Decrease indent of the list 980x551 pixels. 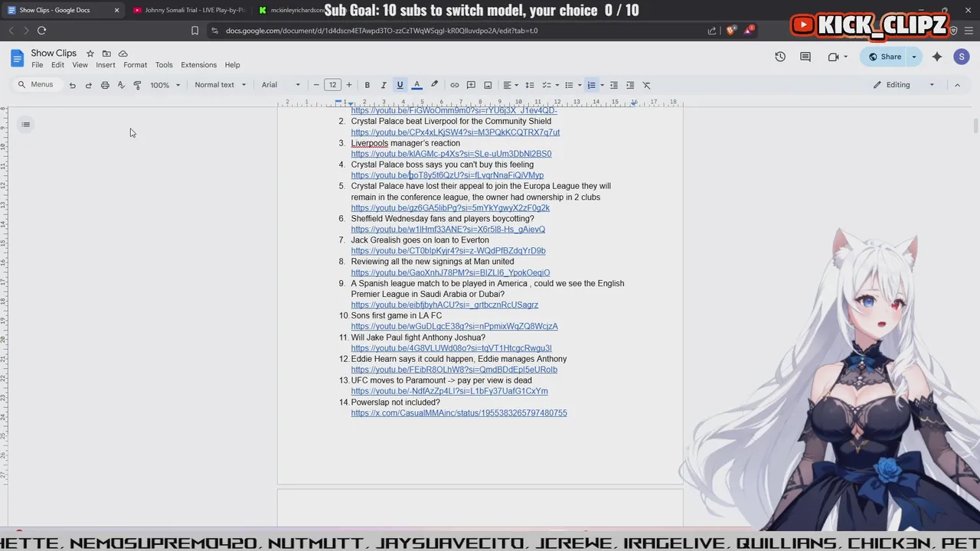(613, 85)
